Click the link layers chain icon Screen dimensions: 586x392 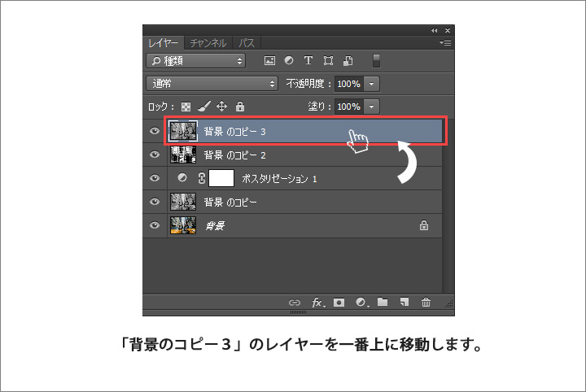(295, 303)
